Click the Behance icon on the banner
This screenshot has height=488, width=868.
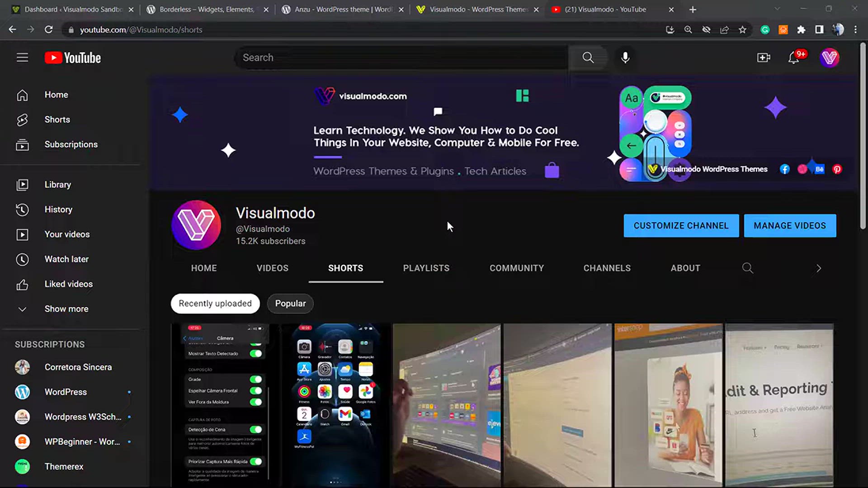tap(819, 169)
